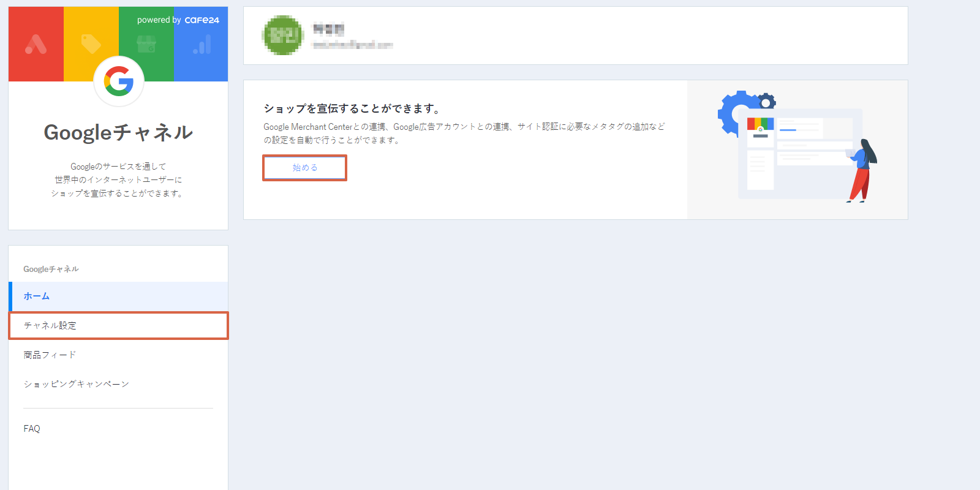The height and width of the screenshot is (490, 980).
Task: Open the チャネル設定 menu item
Action: coord(119,326)
